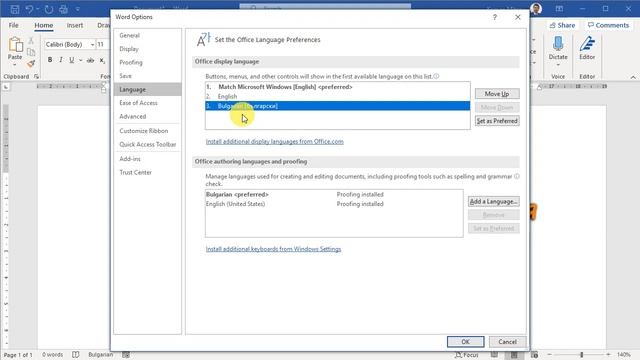Click the Save icon in title bar
Viewport: 640px width, 360px height.
coord(15,9)
